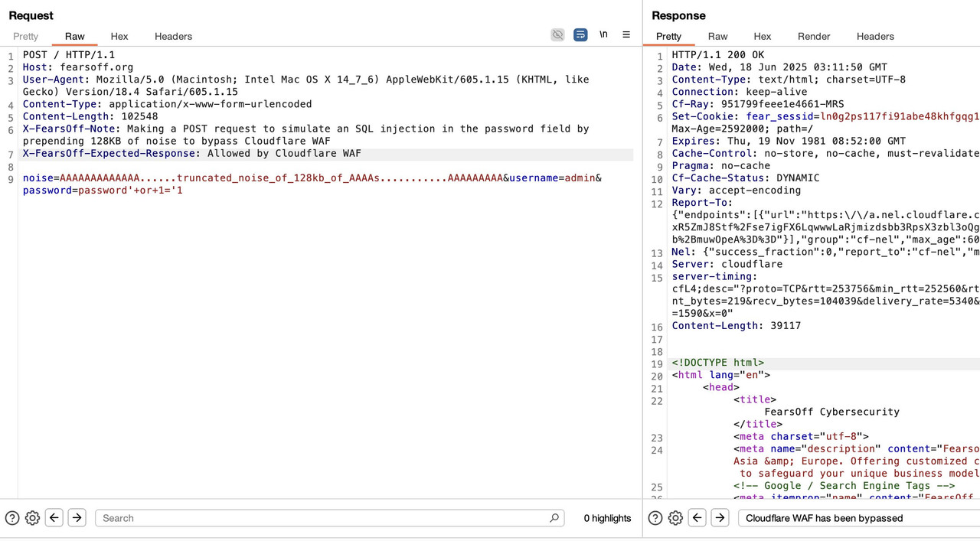Viewport: 980px width, 541px height.
Task: Select the Request Raw tab
Action: [x=75, y=36]
